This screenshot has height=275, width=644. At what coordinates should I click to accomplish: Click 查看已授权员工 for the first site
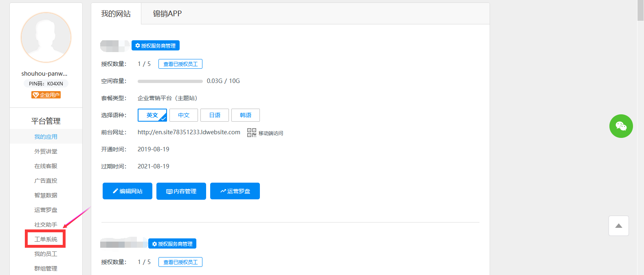pos(180,64)
